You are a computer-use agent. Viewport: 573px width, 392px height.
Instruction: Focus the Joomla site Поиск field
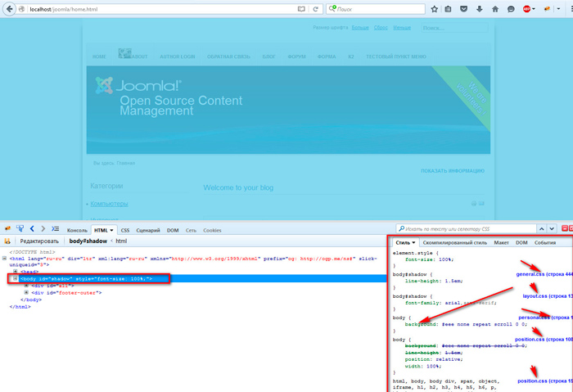tap(454, 28)
